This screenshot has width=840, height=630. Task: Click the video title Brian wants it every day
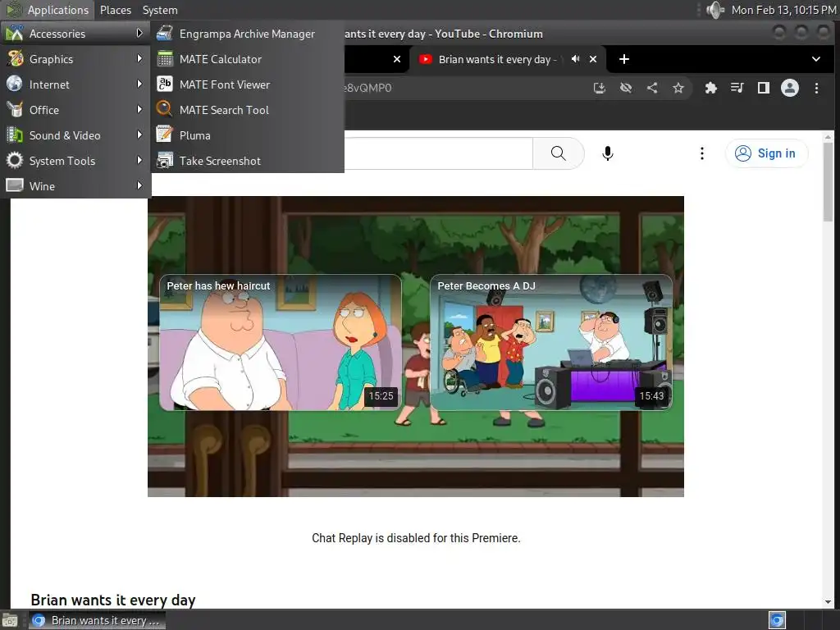[113, 600]
